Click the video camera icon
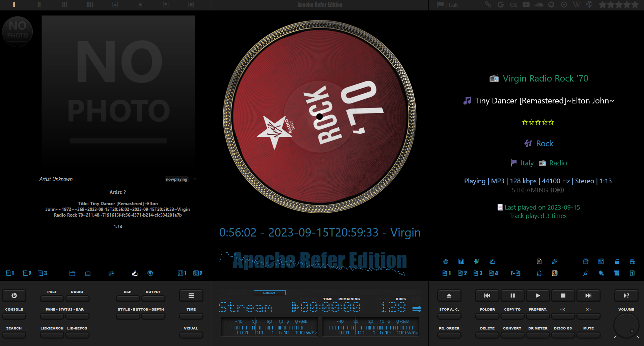Image resolution: width=644 pixels, height=346 pixels. pyautogui.click(x=632, y=261)
